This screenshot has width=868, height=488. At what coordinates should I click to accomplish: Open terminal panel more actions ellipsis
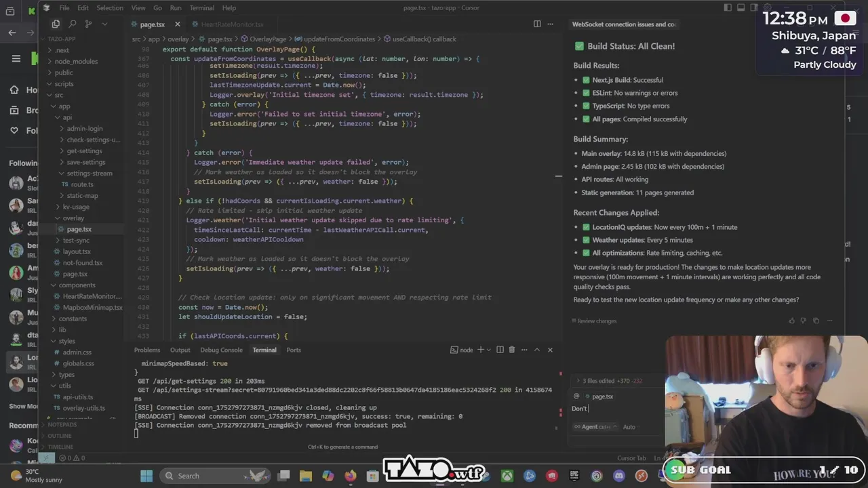coord(523,350)
